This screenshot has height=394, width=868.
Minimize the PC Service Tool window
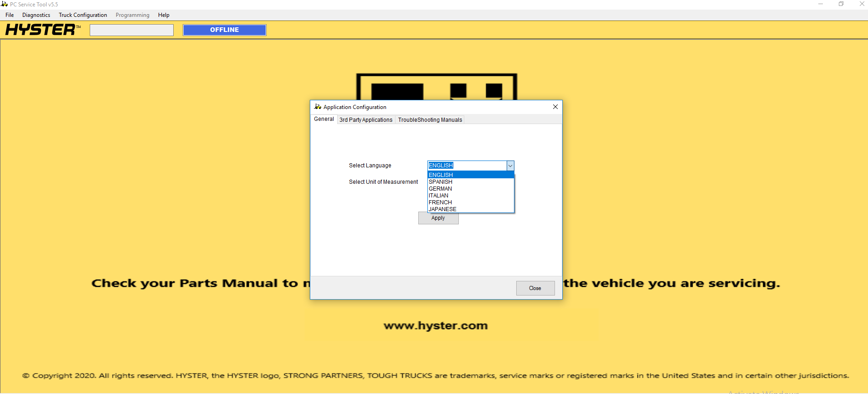coord(821,4)
